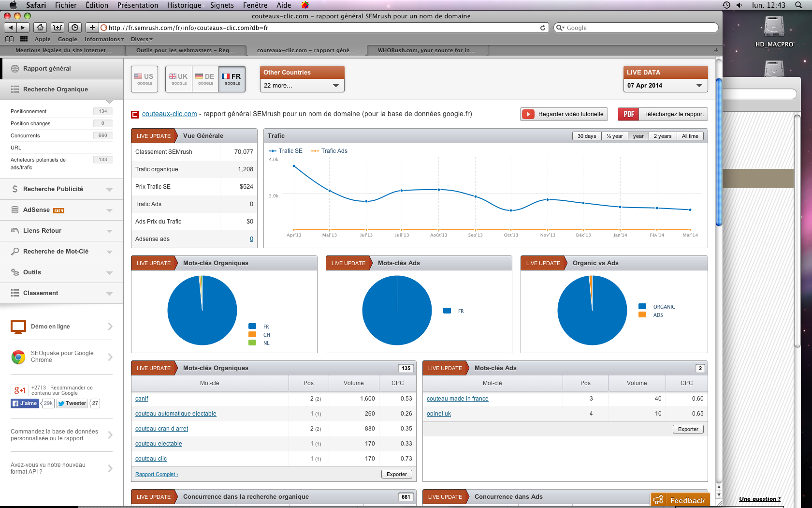The width and height of the screenshot is (812, 508).
Task: Click the Tweeter share button
Action: 72,403
